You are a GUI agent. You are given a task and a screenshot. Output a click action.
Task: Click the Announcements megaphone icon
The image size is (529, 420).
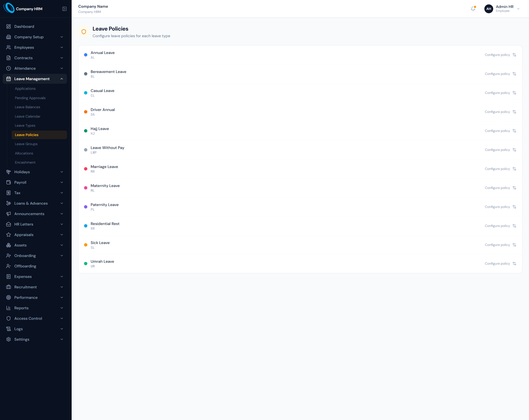pyautogui.click(x=9, y=214)
